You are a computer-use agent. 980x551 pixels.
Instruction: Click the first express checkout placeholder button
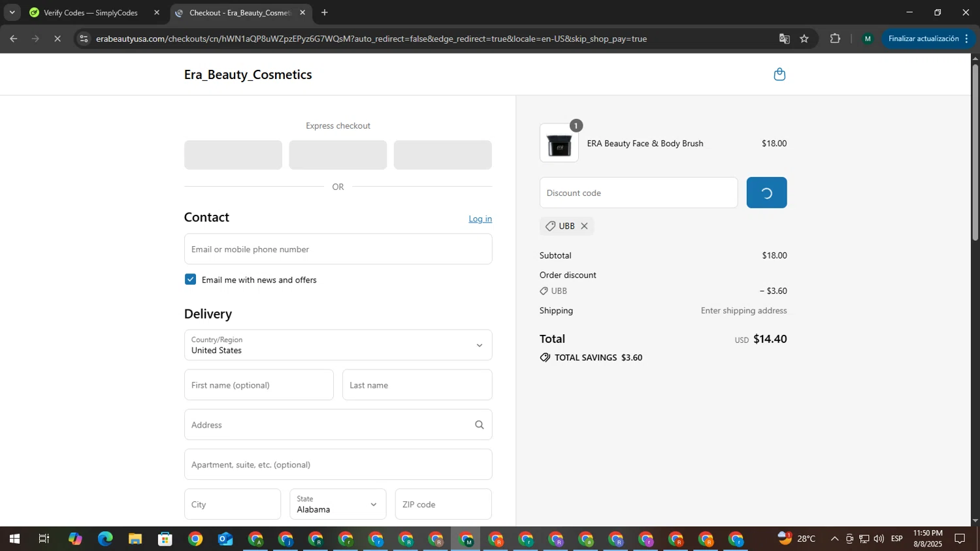[233, 155]
